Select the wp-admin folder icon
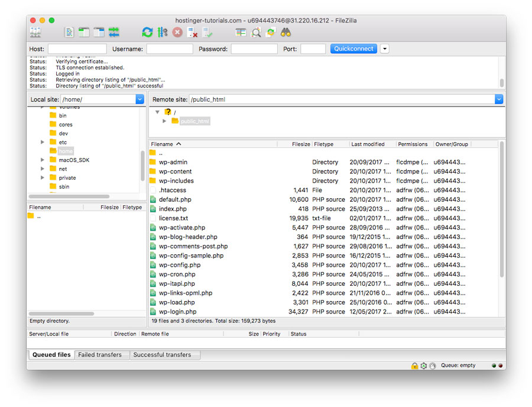The width and height of the screenshot is (532, 407). pyautogui.click(x=153, y=162)
